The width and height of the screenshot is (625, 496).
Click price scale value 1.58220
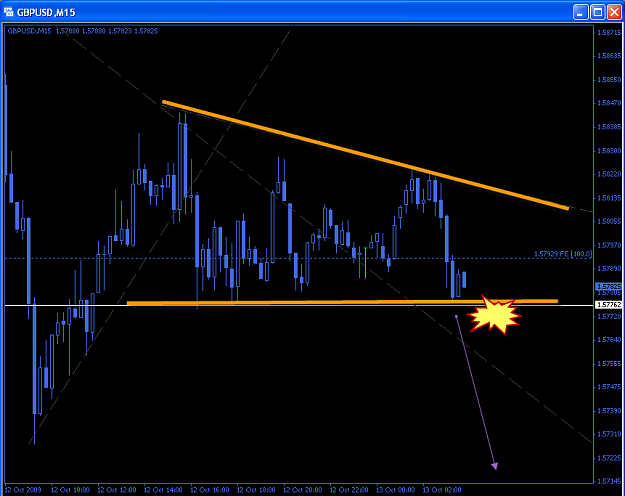coord(609,174)
